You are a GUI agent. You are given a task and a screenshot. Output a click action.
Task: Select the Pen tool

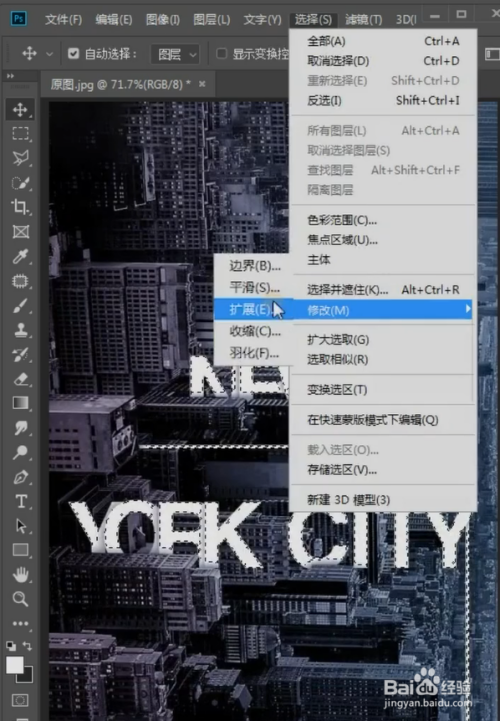pyautogui.click(x=20, y=477)
